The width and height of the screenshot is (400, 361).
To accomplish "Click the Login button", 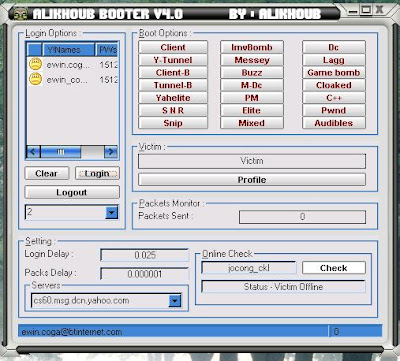I will coord(97,173).
